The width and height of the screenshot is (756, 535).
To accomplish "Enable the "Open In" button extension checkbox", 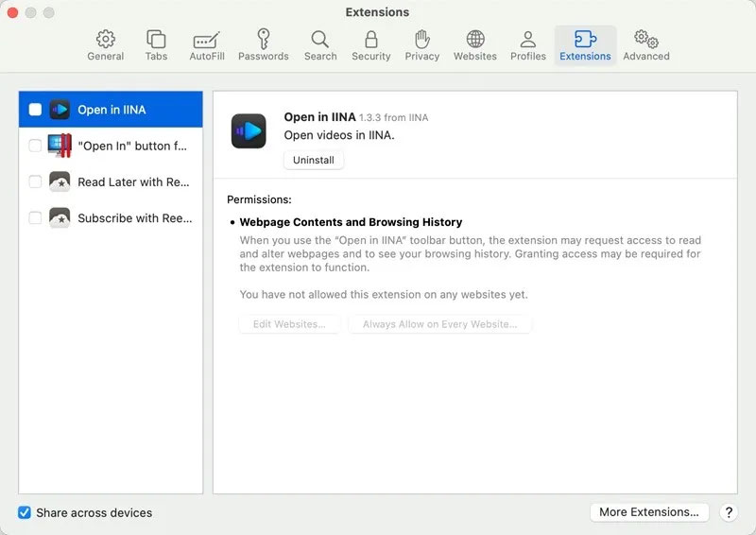I will (x=35, y=146).
